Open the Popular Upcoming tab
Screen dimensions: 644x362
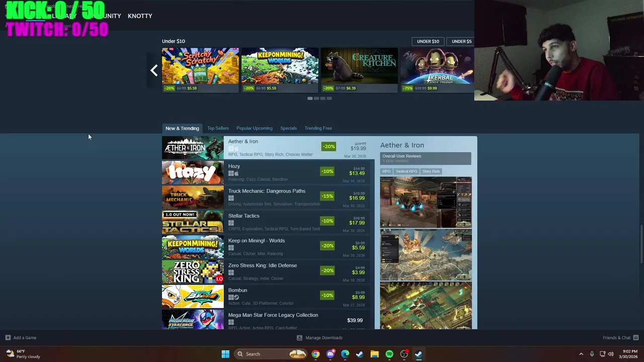pos(255,128)
